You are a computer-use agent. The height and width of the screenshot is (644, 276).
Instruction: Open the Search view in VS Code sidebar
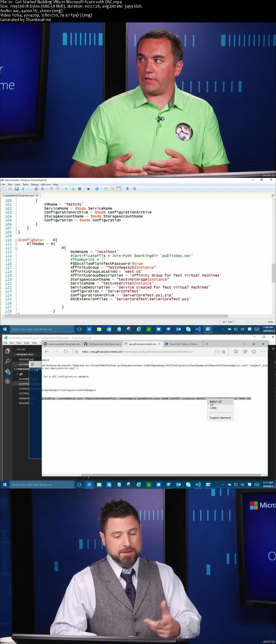tap(8, 361)
